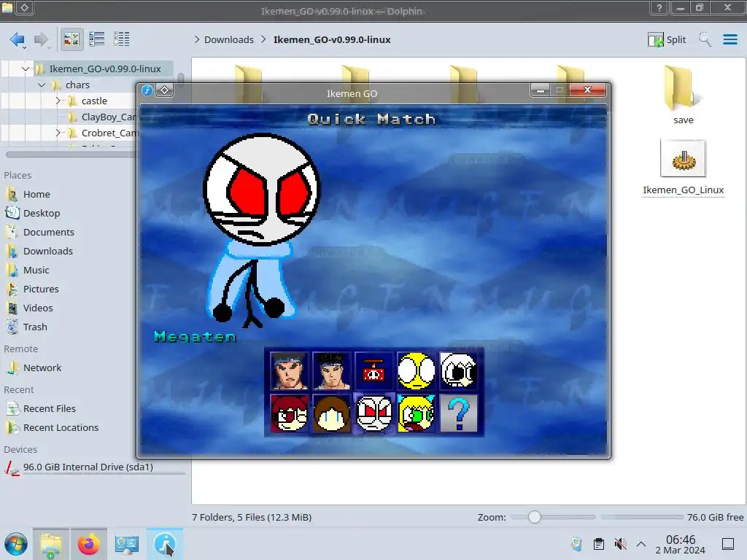Image resolution: width=747 pixels, height=560 pixels.
Task: Select the save folder icon
Action: click(683, 96)
